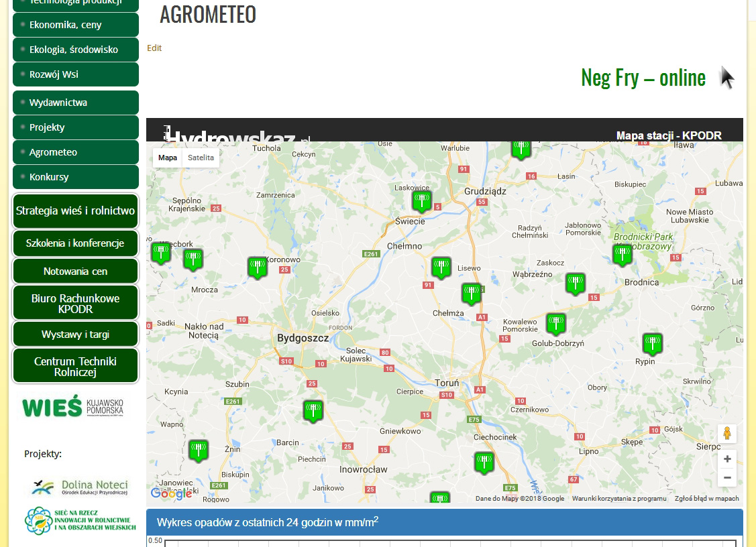
Task: Select the station marker left of Lisewo
Action: pyautogui.click(x=441, y=267)
